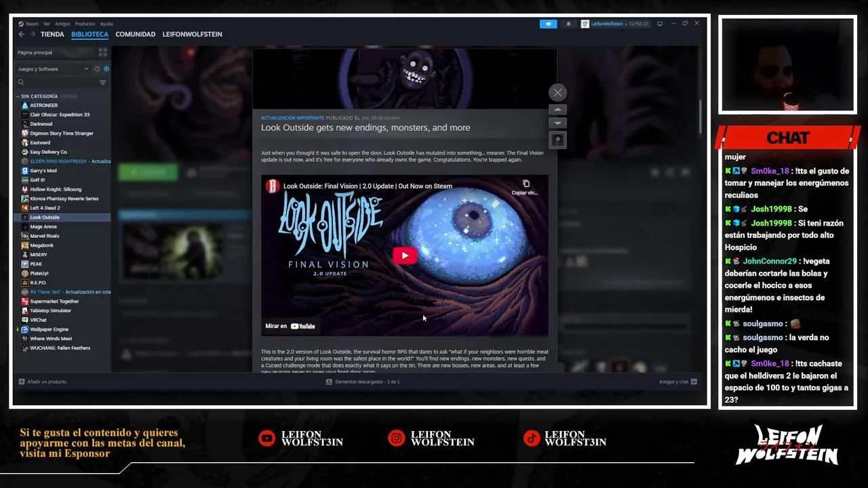The image size is (868, 488).
Task: Click the Wallpaper Engine app icon
Action: pos(25,329)
